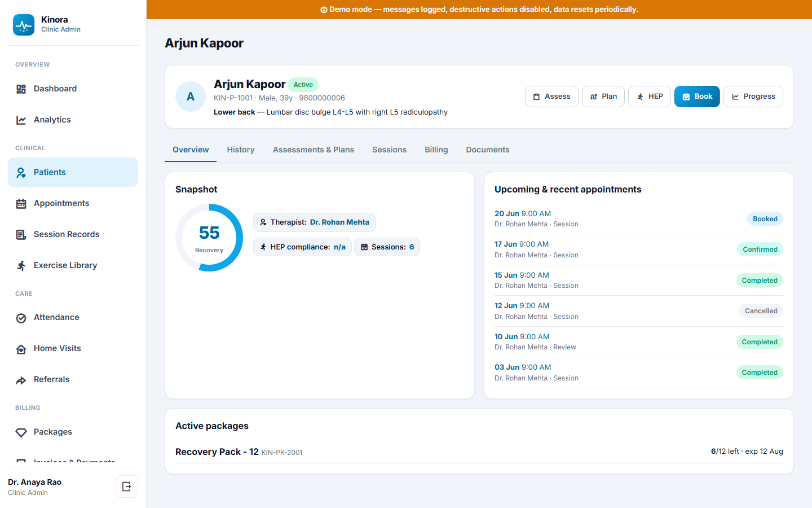Open the Billing tab
The height and width of the screenshot is (508, 812).
pyautogui.click(x=436, y=150)
